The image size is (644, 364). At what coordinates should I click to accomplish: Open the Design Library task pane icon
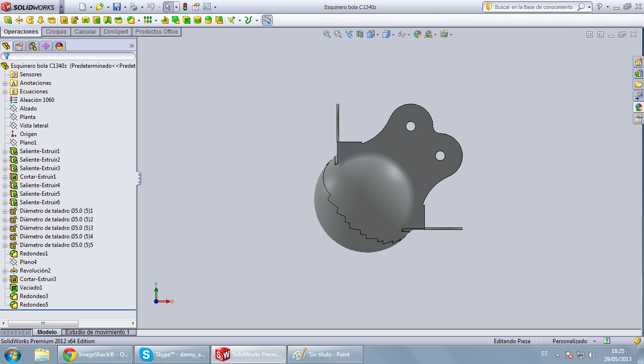(638, 73)
